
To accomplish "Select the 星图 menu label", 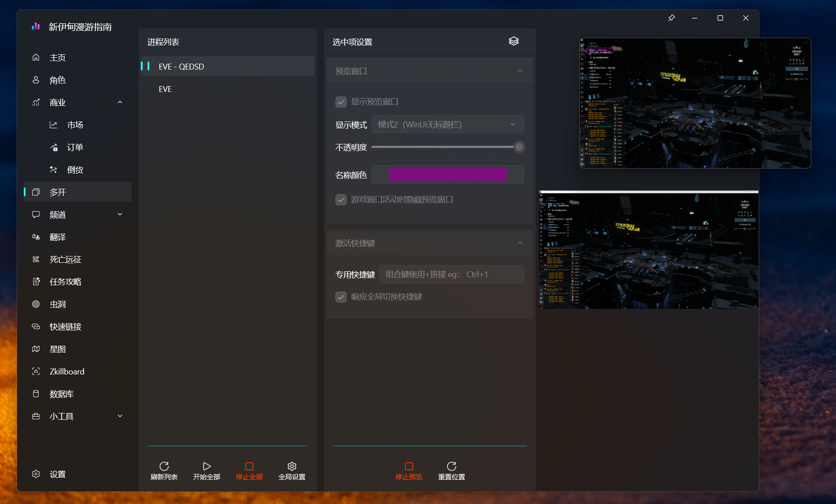I will (x=57, y=349).
